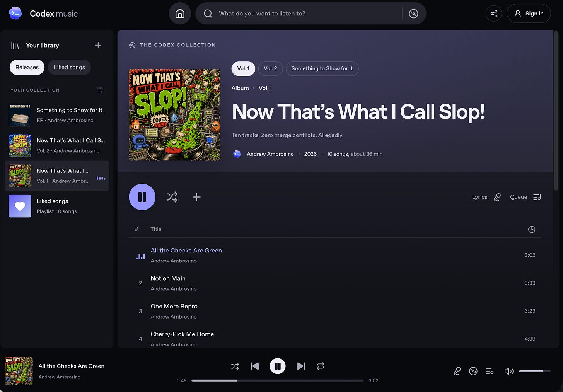Add the album with the plus icon
This screenshot has width=563, height=392.
click(x=196, y=197)
